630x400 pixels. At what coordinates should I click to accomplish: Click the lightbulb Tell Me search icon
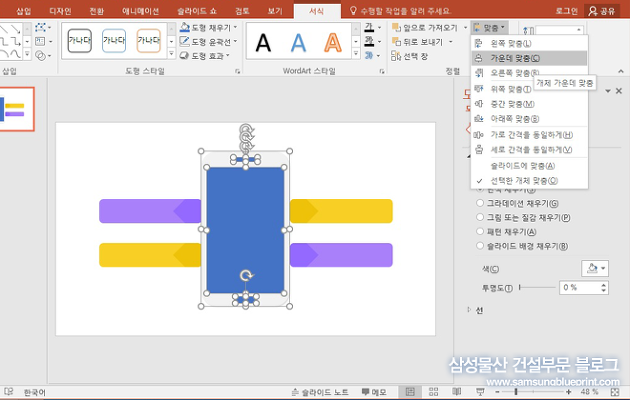tap(353, 10)
